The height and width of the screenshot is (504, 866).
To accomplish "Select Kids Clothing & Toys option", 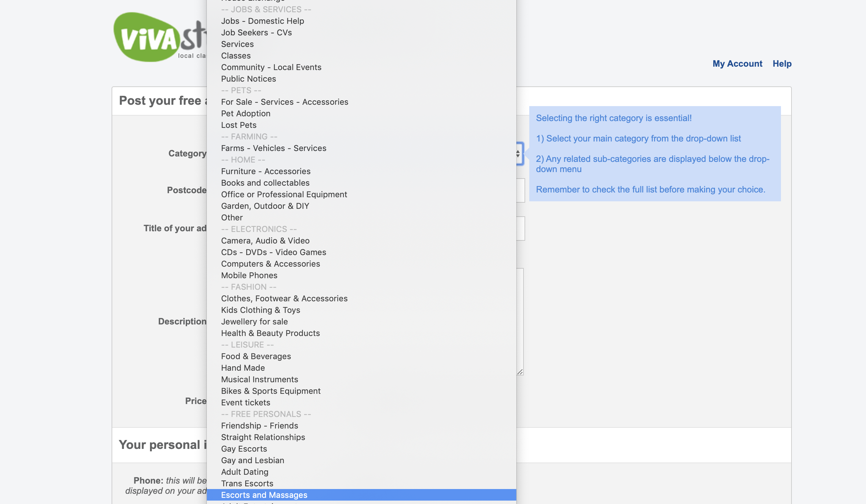I will (261, 310).
